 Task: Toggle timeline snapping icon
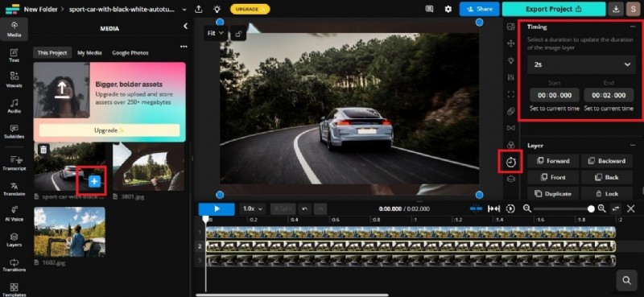click(x=476, y=208)
